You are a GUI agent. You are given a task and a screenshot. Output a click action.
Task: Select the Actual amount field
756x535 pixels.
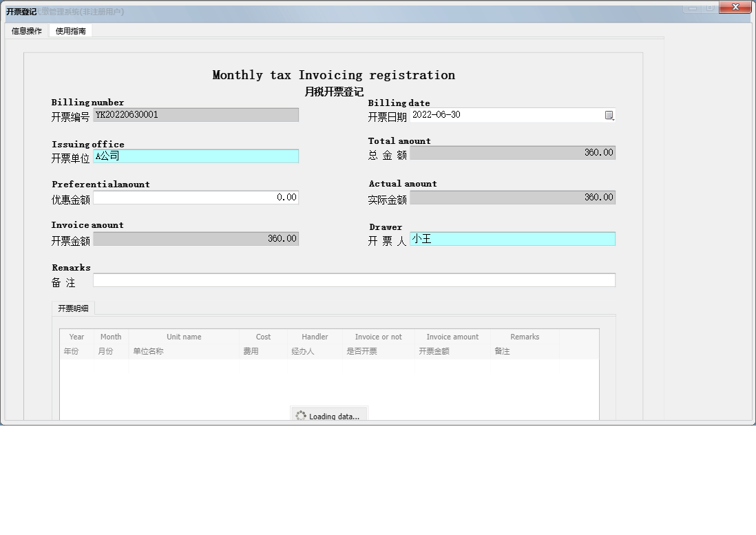tap(512, 198)
